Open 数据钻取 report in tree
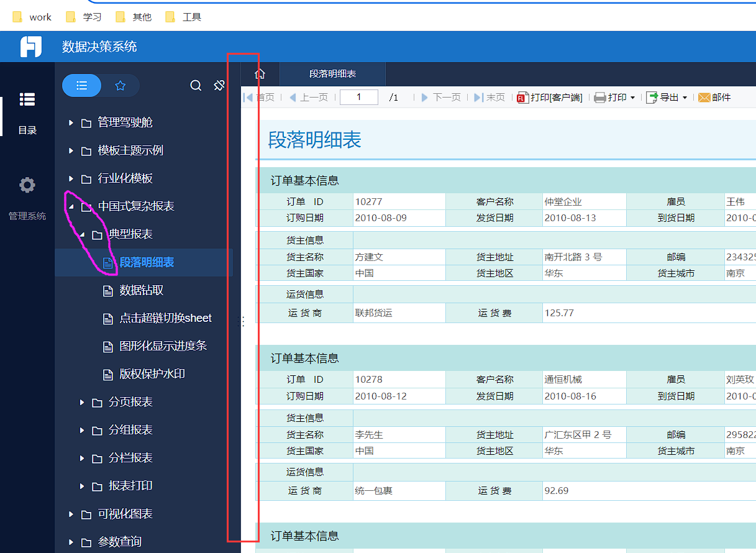 tap(142, 290)
